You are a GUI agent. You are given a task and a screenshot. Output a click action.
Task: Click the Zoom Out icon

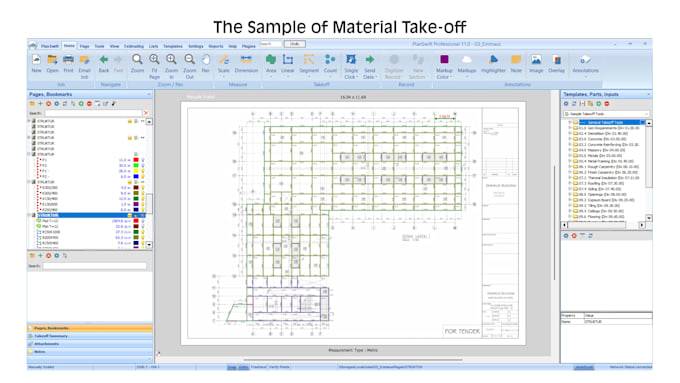click(x=189, y=59)
